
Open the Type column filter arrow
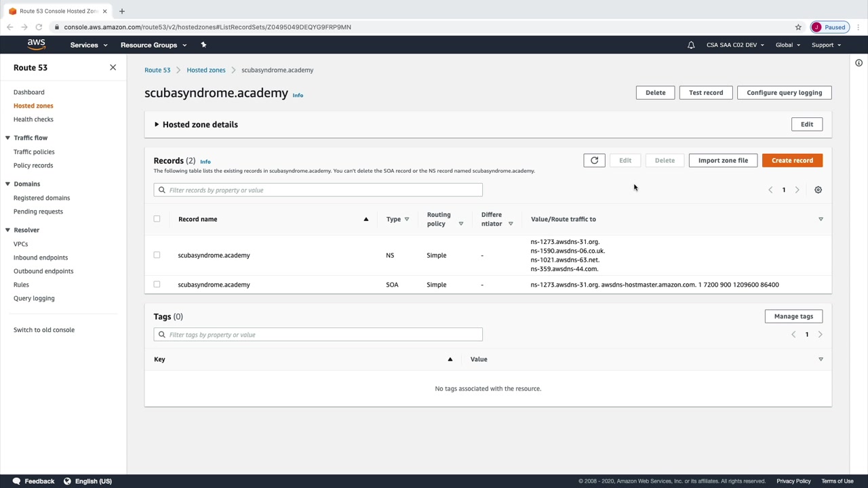point(407,220)
